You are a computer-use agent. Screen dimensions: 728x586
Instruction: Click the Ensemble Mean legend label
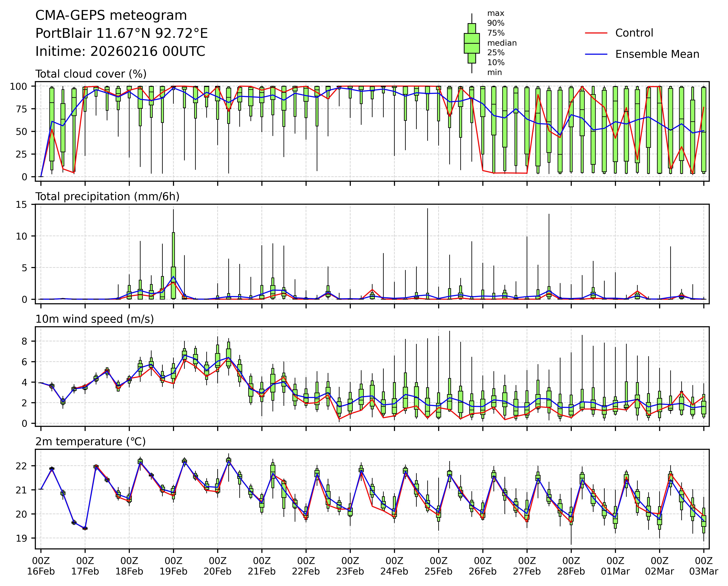657,54
